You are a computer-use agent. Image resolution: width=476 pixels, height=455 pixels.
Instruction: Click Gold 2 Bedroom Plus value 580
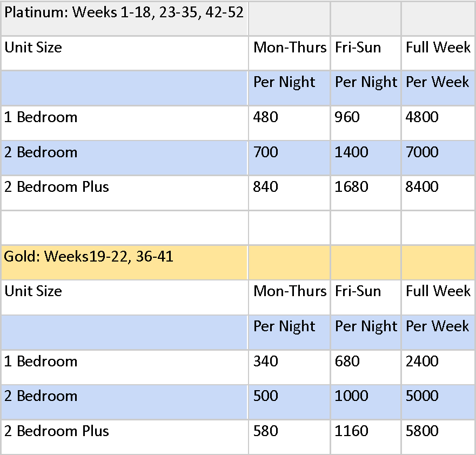coord(289,437)
